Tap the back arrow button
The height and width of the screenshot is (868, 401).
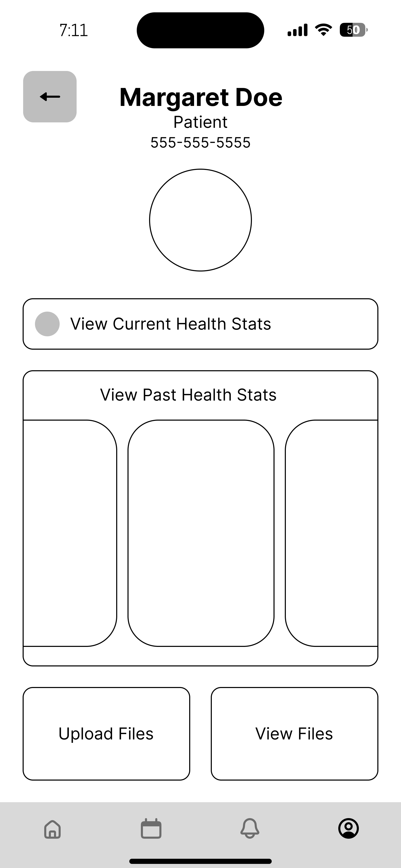coord(50,97)
